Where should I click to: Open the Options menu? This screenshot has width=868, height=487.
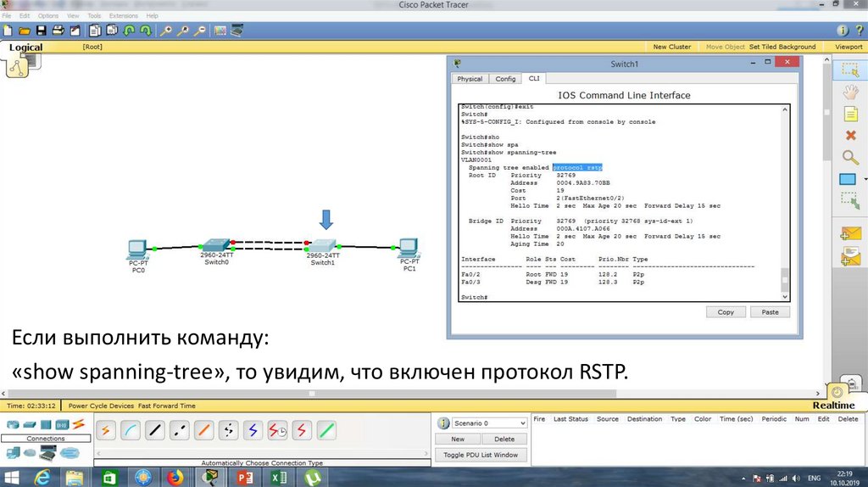48,15
